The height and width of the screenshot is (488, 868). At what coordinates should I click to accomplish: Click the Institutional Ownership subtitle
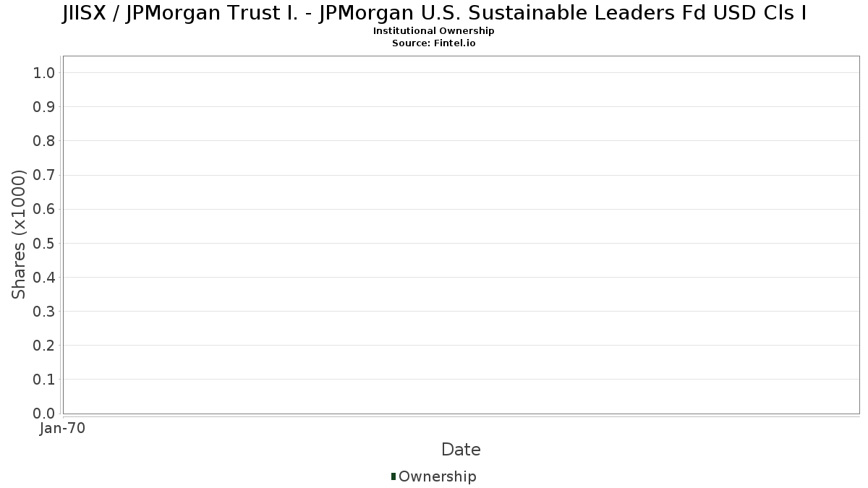[x=434, y=31]
